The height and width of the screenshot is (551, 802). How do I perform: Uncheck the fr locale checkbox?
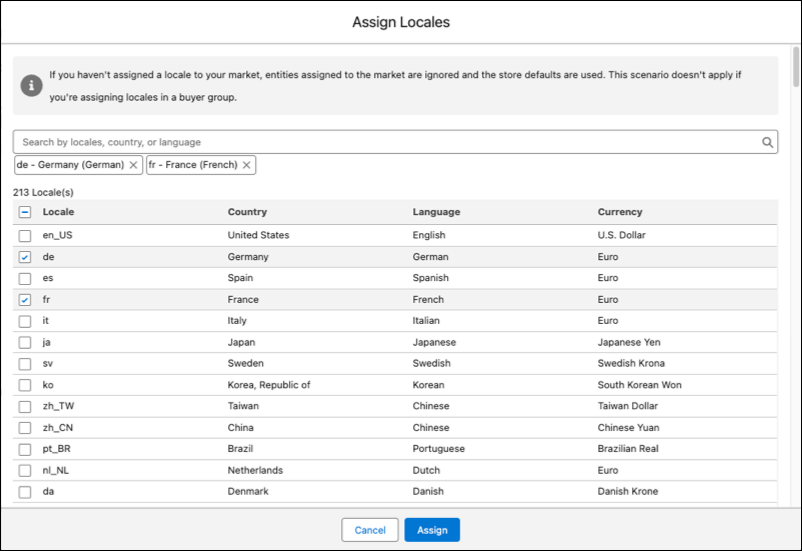(x=25, y=300)
